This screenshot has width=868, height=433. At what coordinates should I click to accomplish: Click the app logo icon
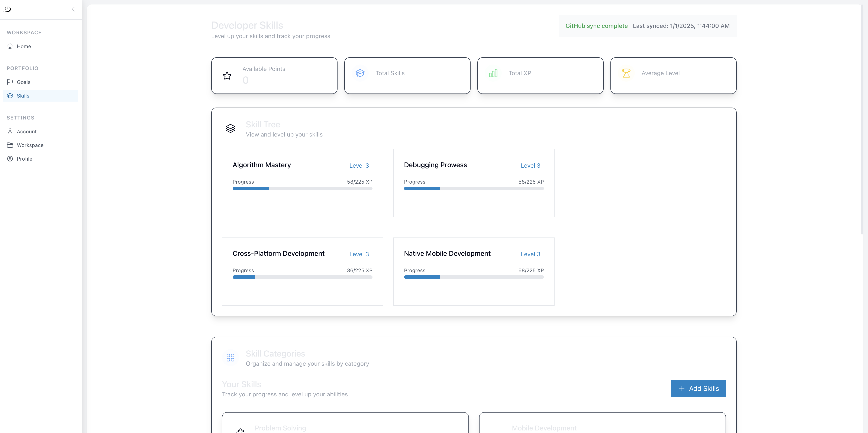[x=7, y=9]
